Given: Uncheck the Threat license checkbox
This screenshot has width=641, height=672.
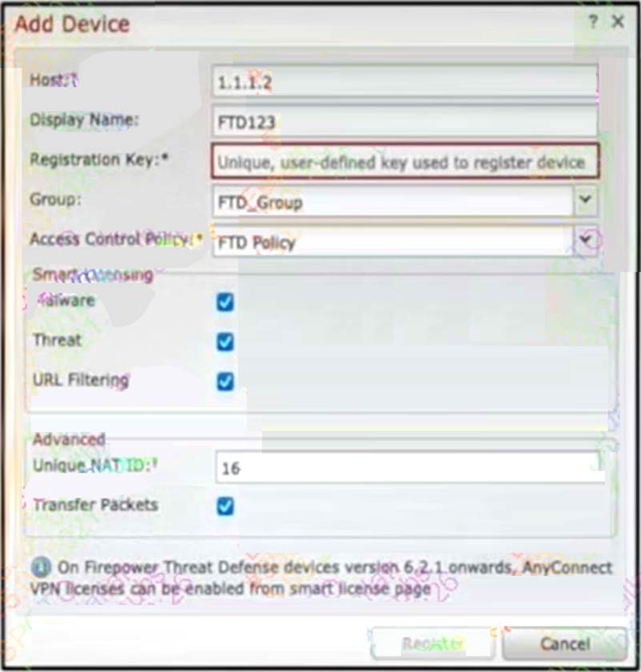Looking at the screenshot, I should [225, 342].
